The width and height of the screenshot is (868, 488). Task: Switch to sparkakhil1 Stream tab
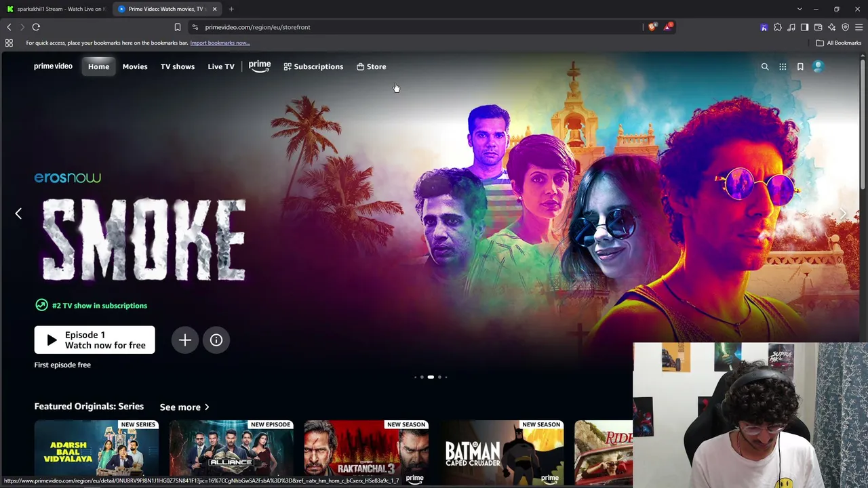pos(56,9)
